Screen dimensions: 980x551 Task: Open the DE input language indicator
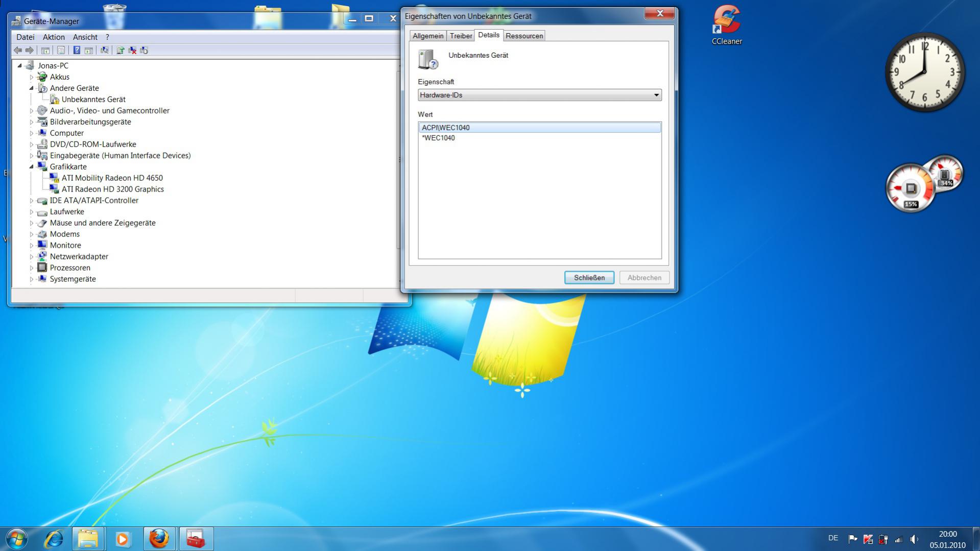point(833,538)
